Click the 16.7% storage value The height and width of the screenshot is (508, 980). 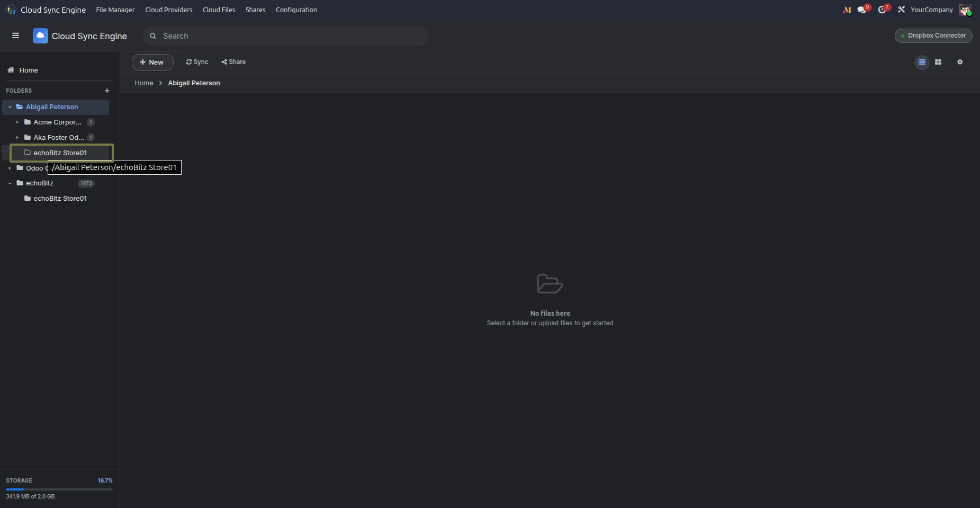[x=105, y=480]
